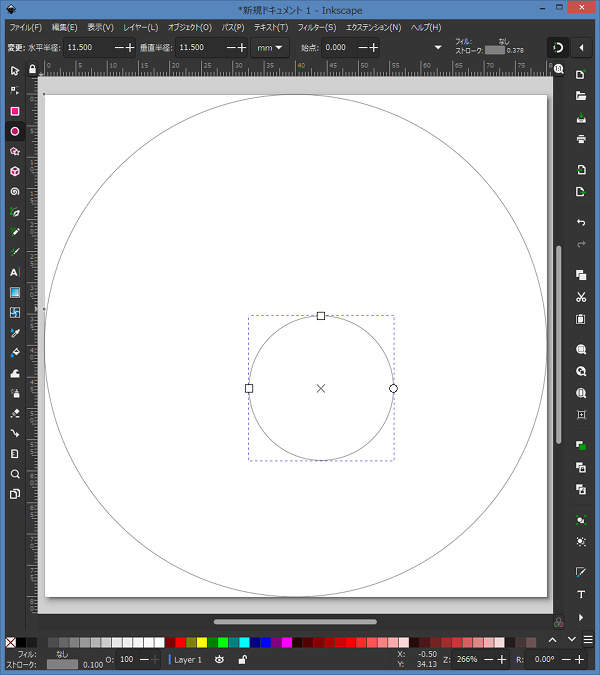This screenshot has height=675, width=600.
Task: Open the ファイル(F) menu
Action: tap(26, 28)
